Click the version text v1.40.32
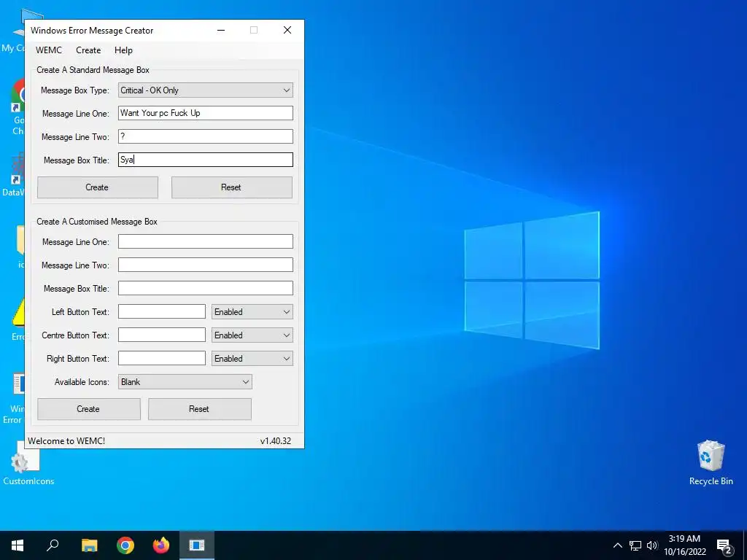The height and width of the screenshot is (560, 747). (275, 441)
